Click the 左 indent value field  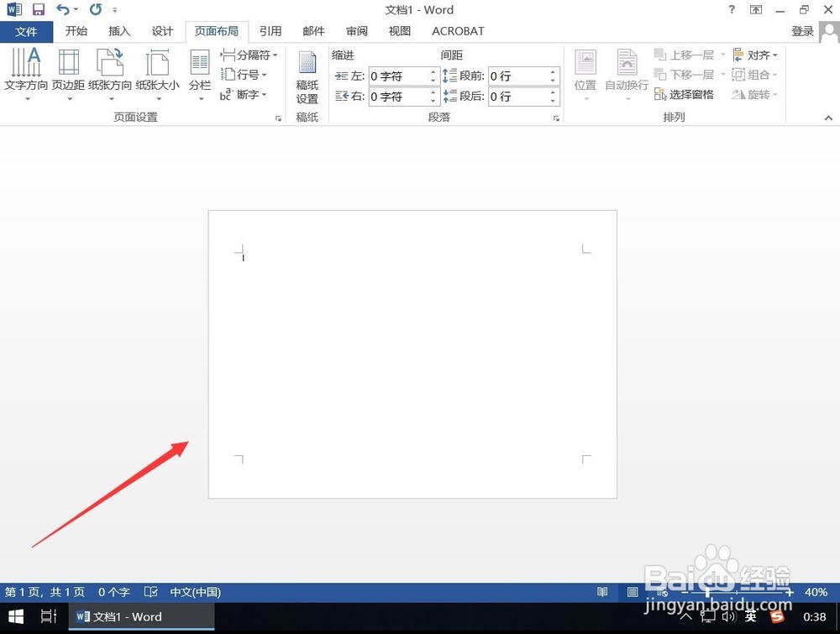[x=402, y=76]
